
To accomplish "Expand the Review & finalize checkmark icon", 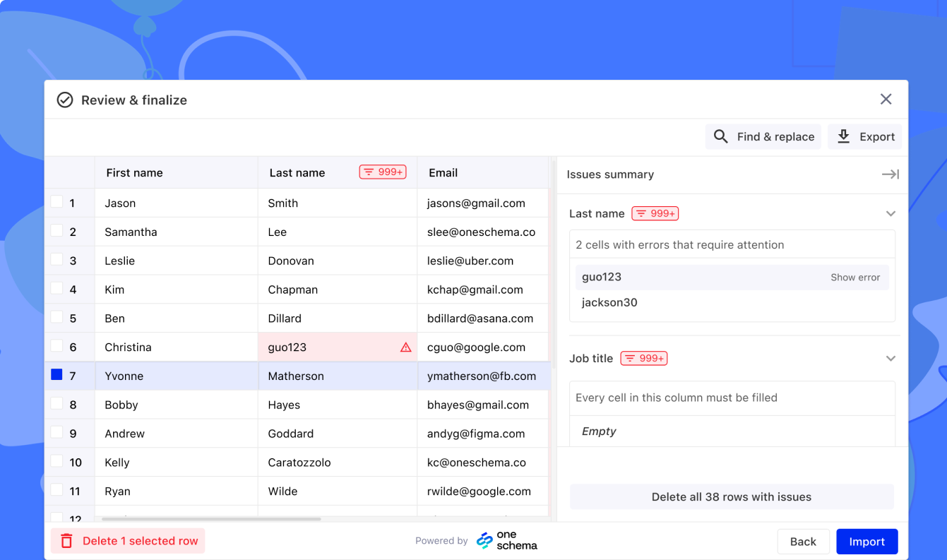I will (x=64, y=100).
